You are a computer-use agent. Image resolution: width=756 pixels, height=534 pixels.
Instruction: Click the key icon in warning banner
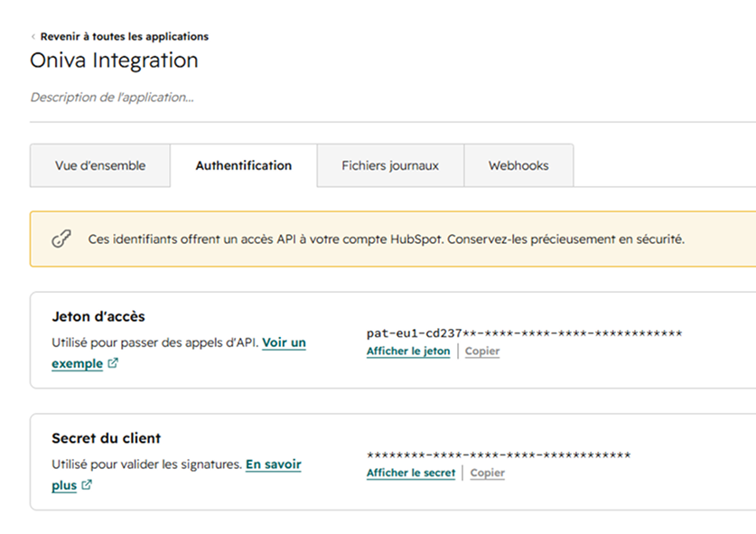pos(61,239)
